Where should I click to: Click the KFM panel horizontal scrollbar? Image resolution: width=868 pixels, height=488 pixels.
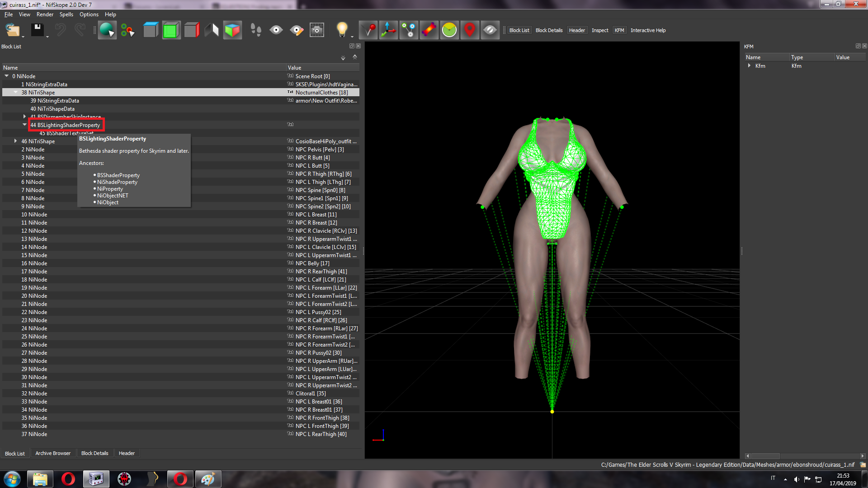[805, 456]
